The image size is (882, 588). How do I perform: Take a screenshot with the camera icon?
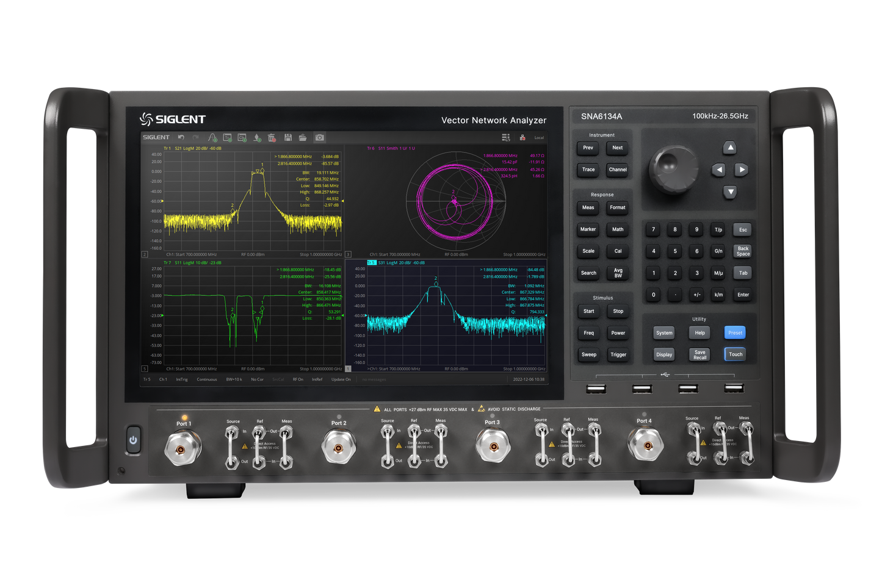(x=319, y=138)
